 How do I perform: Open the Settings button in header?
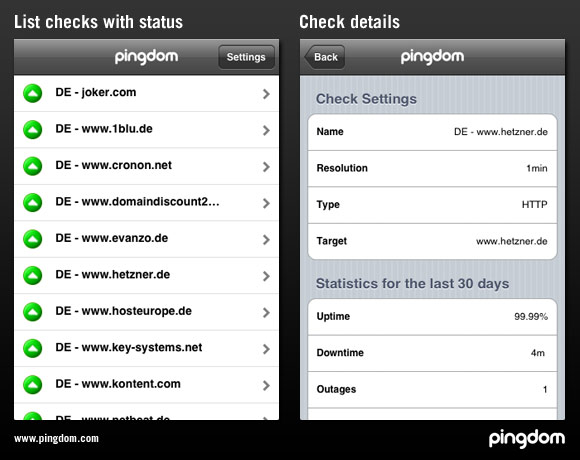[x=246, y=57]
